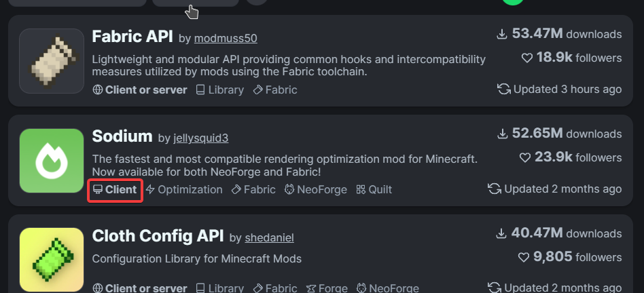Click the Library book icon on Fabric API
This screenshot has width=644, height=293.
(x=200, y=90)
